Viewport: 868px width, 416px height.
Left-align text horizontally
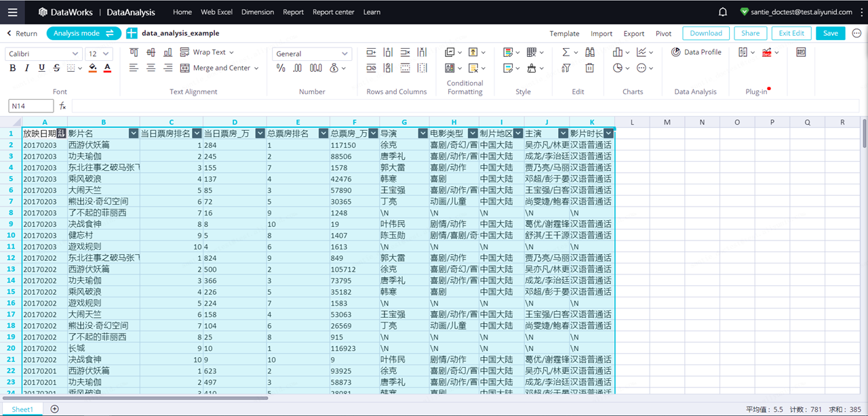point(134,68)
